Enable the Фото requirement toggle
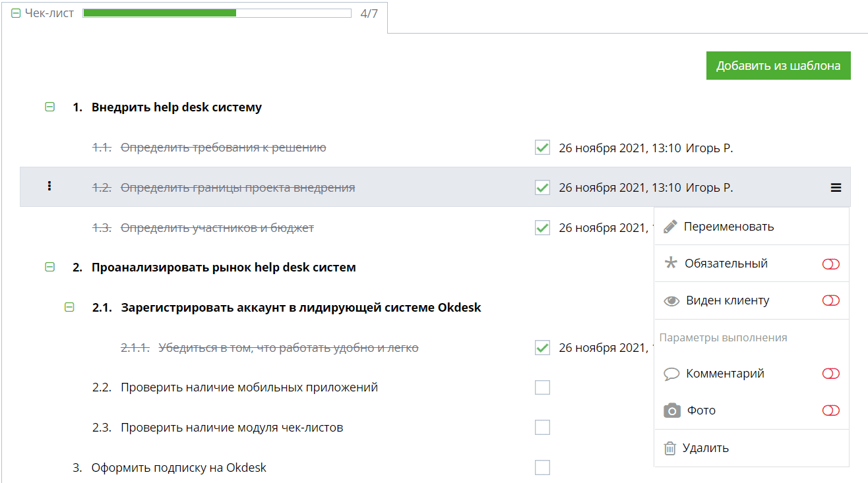Screen dimensions: 868x483 tap(830, 411)
